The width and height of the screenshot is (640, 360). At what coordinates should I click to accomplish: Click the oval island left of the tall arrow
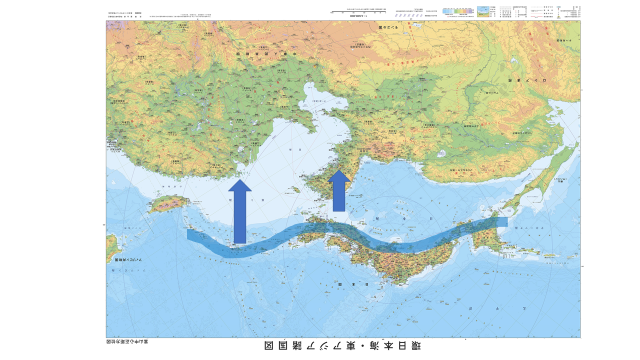[x=168, y=204]
